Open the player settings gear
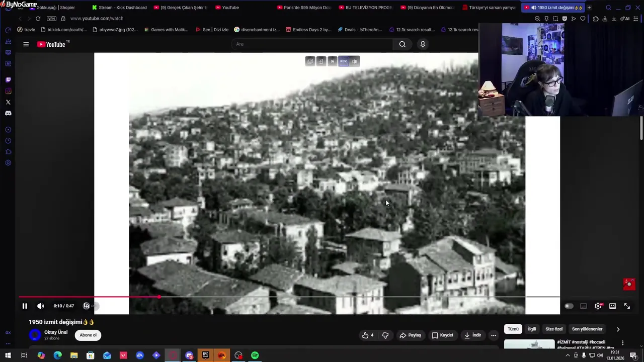Viewport: 644px width, 362px height. [x=598, y=306]
